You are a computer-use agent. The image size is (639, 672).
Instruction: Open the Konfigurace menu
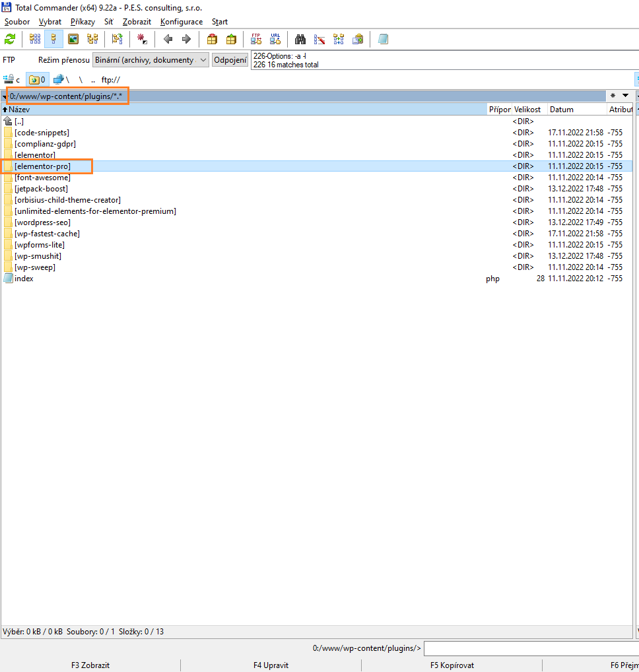pos(182,22)
